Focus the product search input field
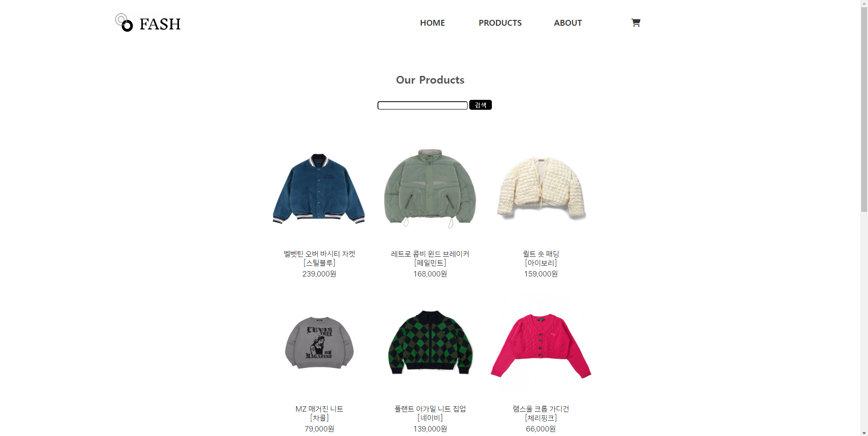The image size is (868, 436). [x=423, y=105]
